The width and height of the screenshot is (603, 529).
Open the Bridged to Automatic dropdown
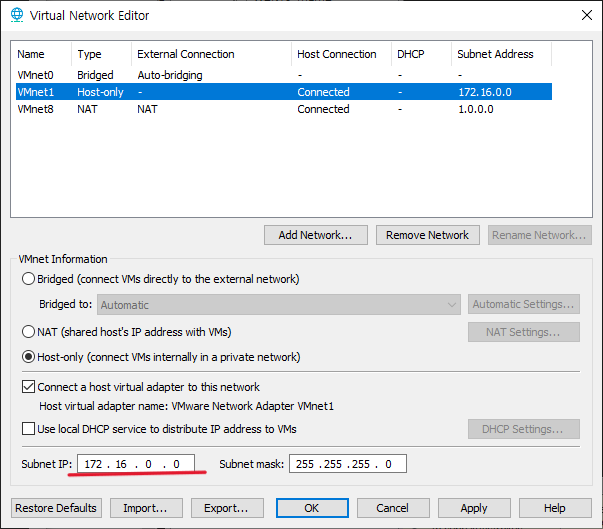[x=279, y=304]
